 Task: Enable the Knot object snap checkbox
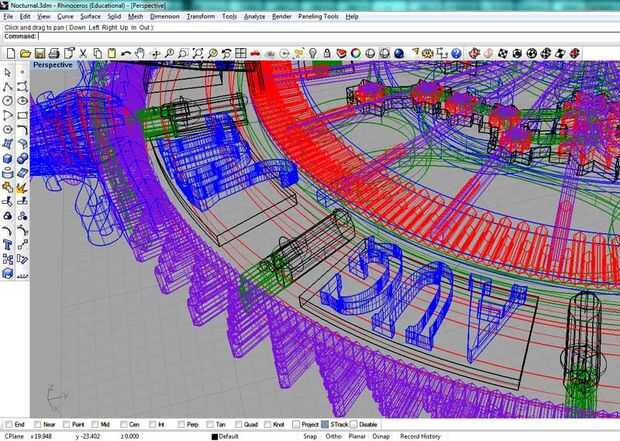coord(268,424)
